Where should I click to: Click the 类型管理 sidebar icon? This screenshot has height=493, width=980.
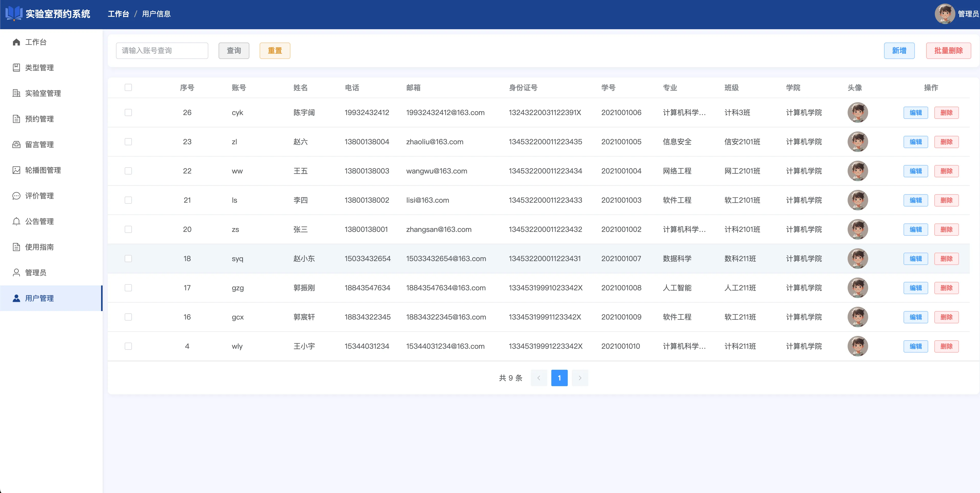coord(16,68)
